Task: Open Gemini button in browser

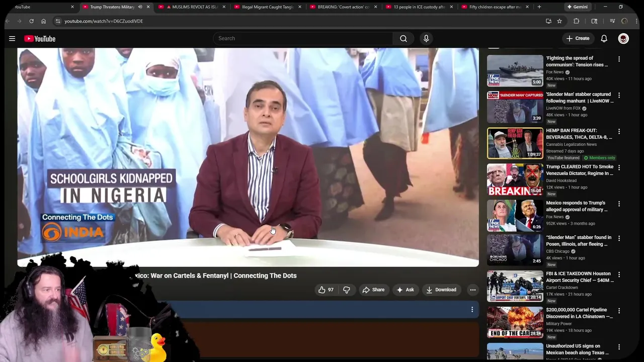Action: point(577,7)
